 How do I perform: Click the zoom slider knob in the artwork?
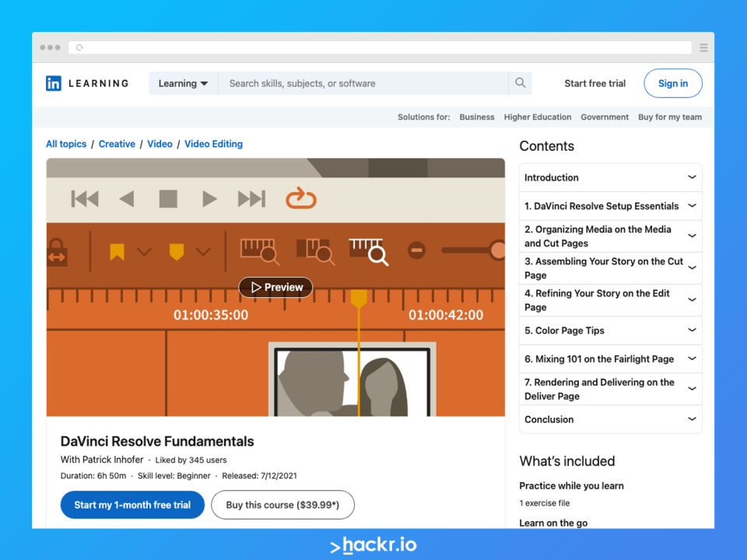pyautogui.click(x=498, y=250)
